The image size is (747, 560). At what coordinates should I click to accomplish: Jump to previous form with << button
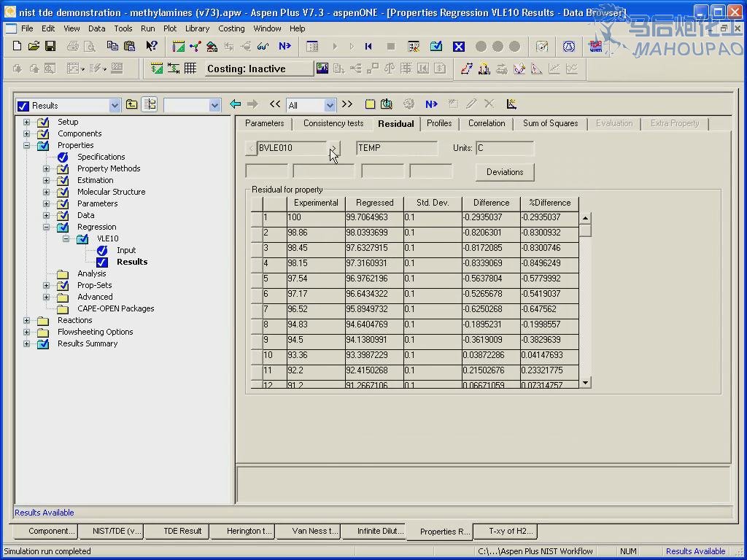[275, 104]
